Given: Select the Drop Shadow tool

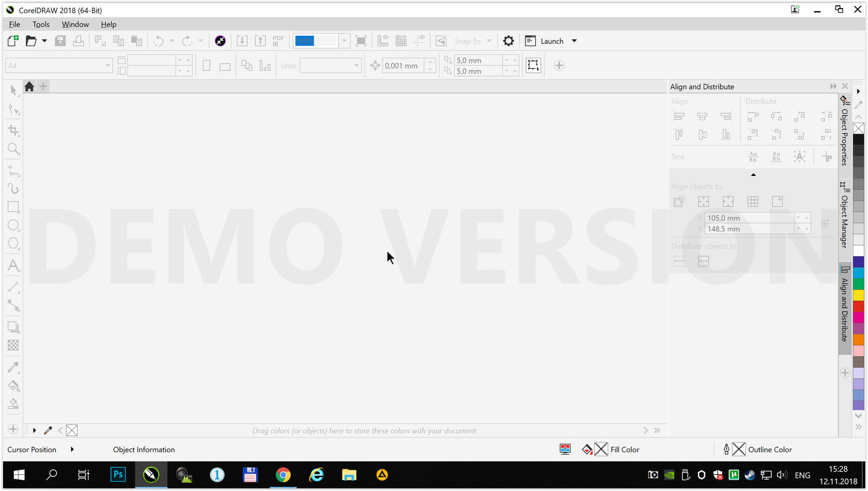Looking at the screenshot, I should 13,327.
